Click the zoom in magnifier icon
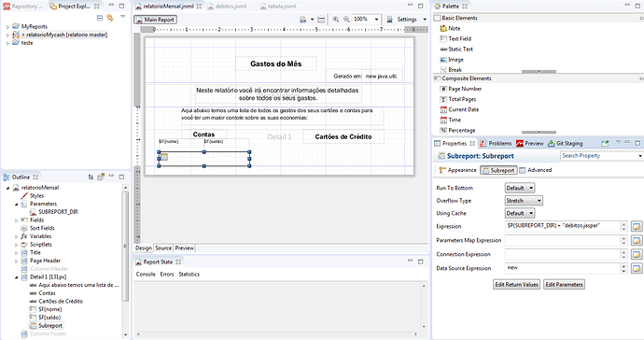 pos(336,20)
